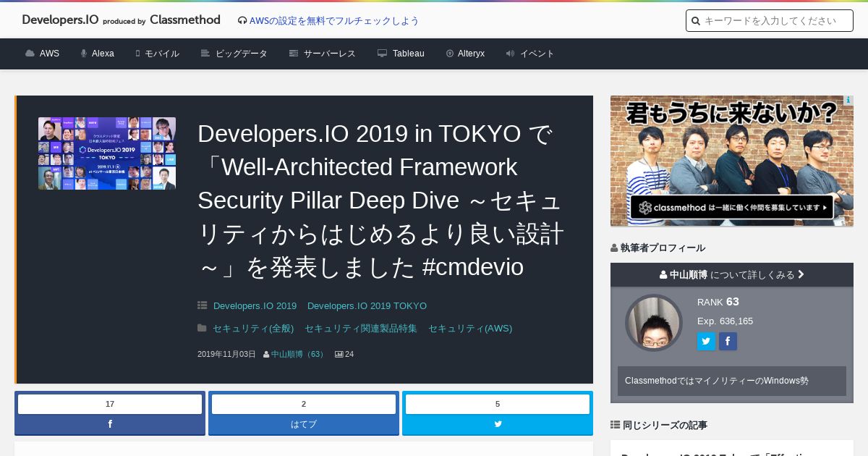The image size is (868, 456).
Task: Open the モバイル nav menu
Action: (157, 54)
